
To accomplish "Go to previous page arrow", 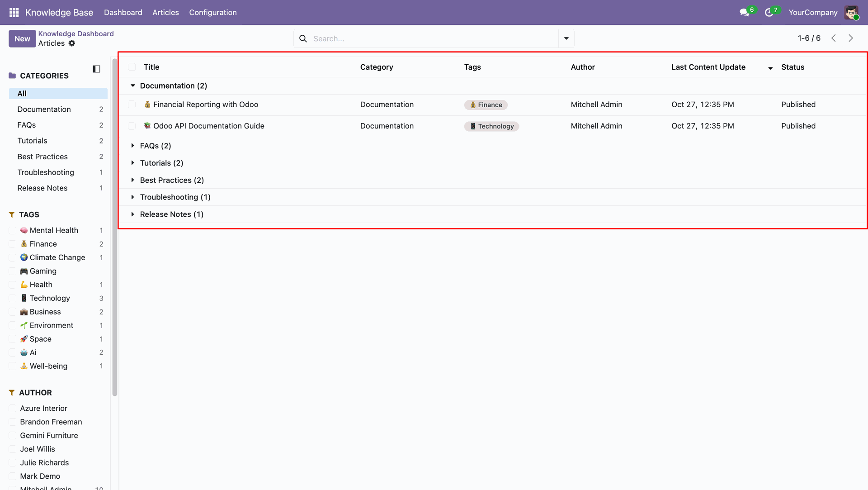I will [834, 38].
